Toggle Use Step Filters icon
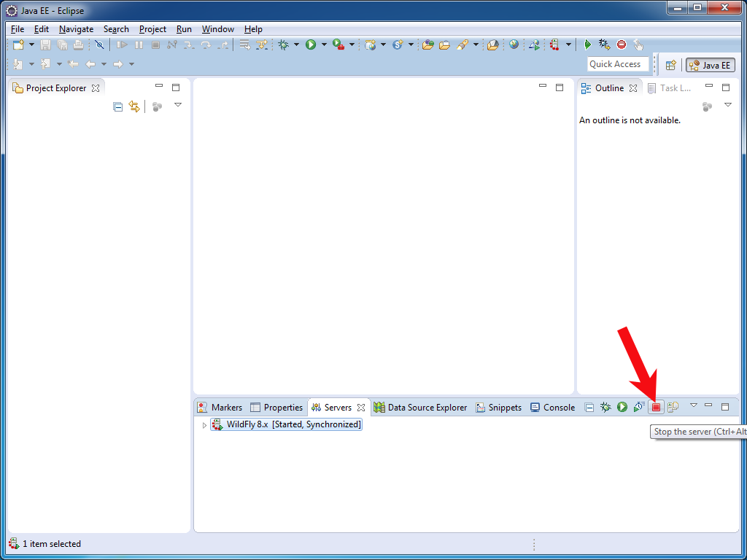The image size is (747, 560). (262, 44)
